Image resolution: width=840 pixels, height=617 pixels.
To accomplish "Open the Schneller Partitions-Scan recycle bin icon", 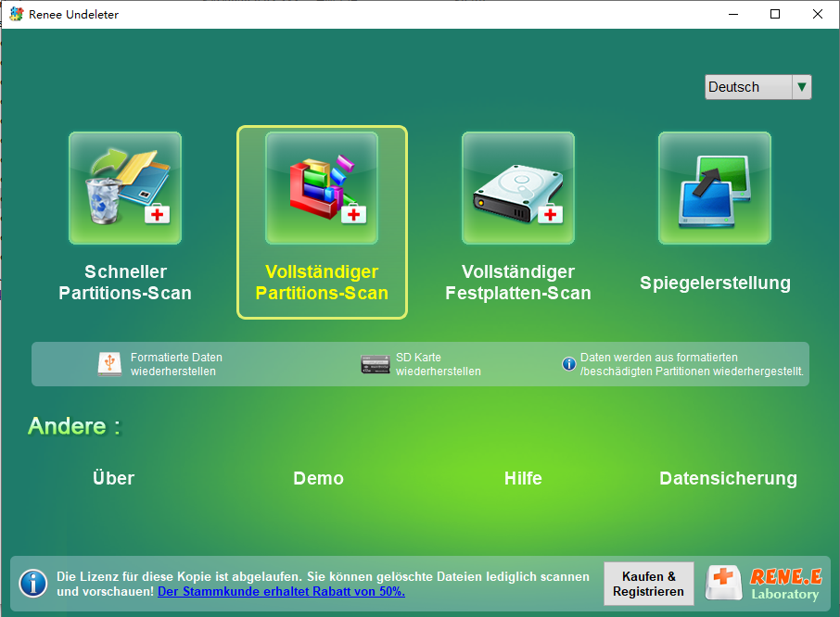I will coord(125,188).
